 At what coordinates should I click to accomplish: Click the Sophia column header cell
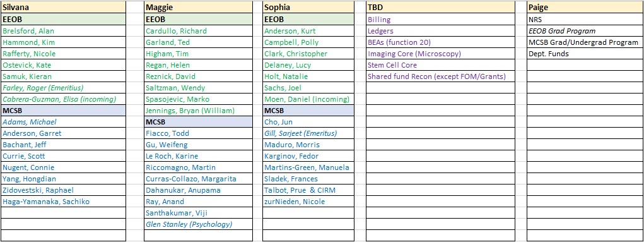(x=308, y=8)
